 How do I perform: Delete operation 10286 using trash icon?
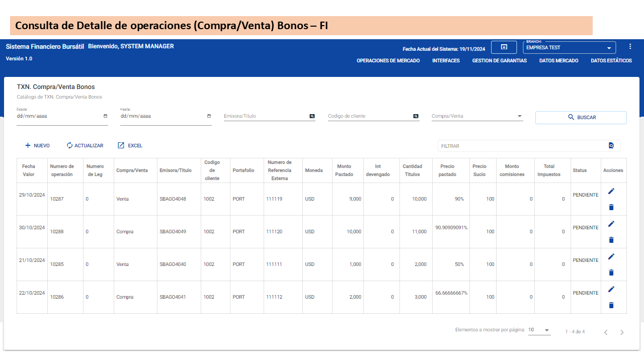(x=611, y=305)
